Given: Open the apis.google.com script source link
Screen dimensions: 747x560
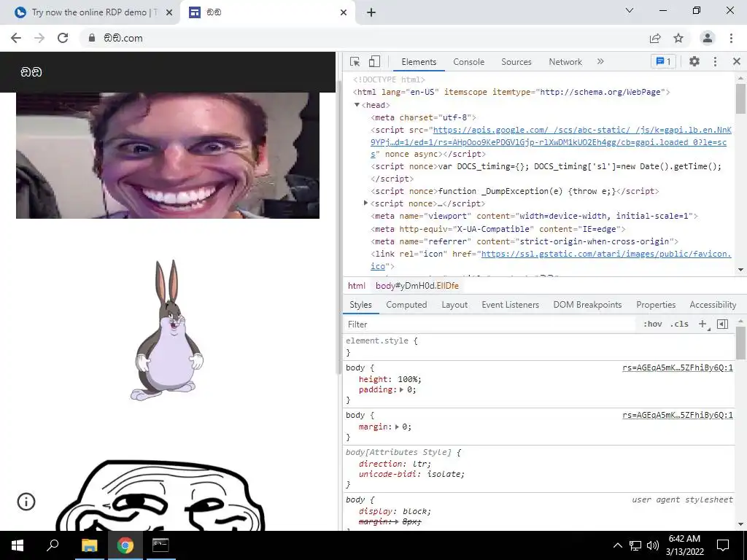Looking at the screenshot, I should coord(551,142).
